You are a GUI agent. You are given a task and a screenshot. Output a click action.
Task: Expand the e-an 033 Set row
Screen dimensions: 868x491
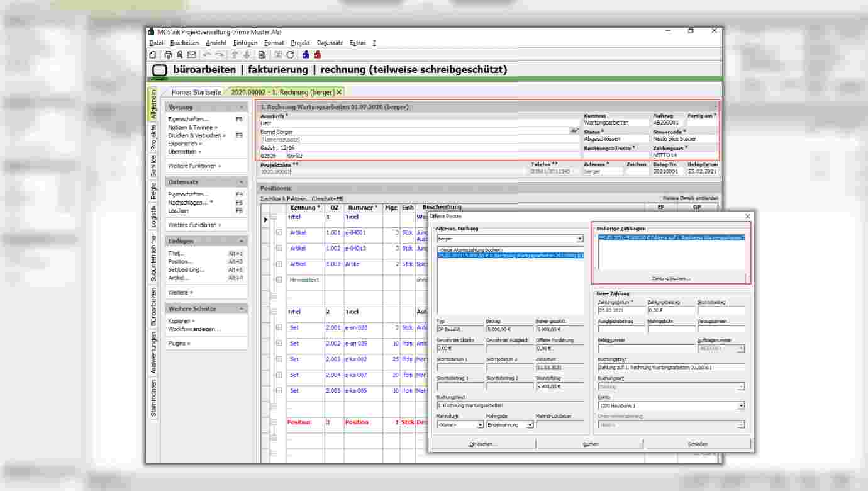279,328
